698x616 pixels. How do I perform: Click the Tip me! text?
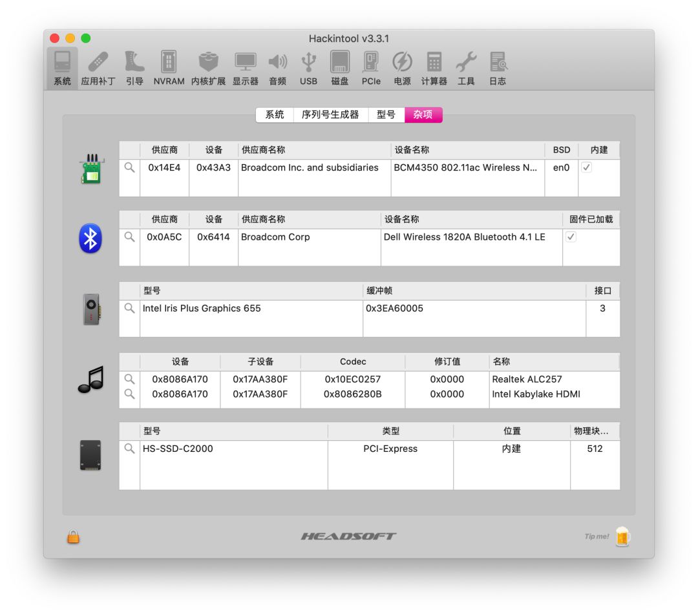pos(597,536)
